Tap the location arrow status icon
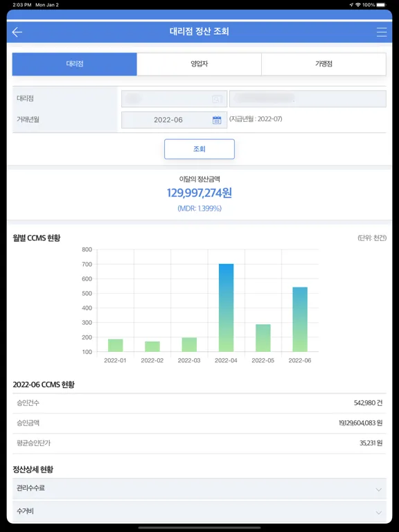Viewport: 399px width, 532px height. pos(351,5)
